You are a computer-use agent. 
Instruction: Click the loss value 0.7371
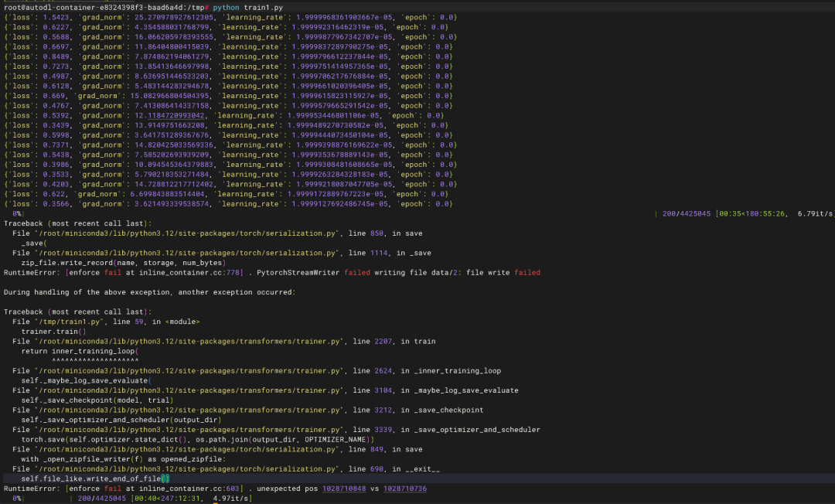[56, 145]
